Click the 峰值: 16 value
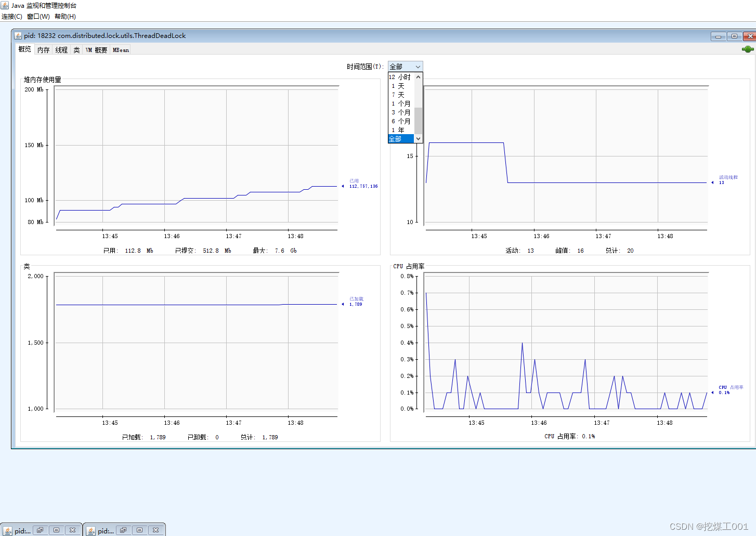 (569, 251)
